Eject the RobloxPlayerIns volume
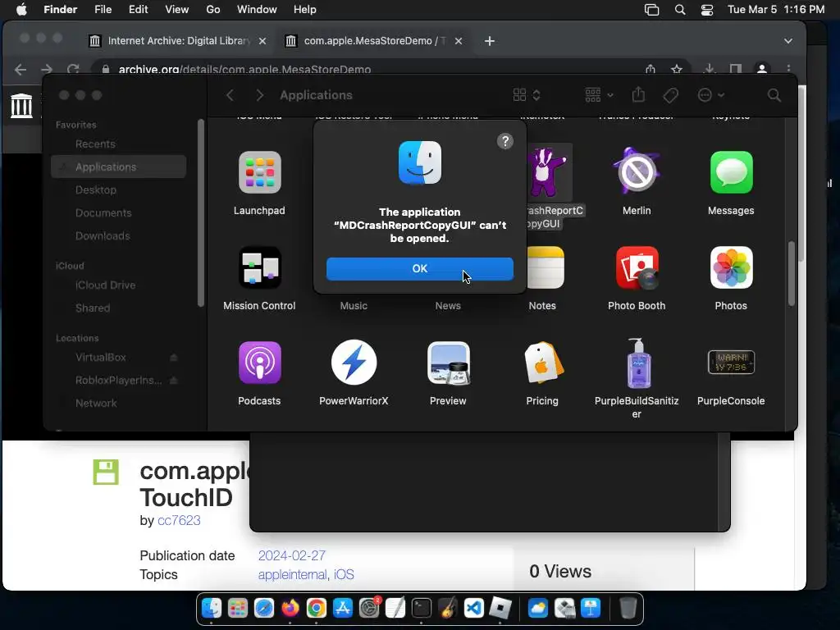The width and height of the screenshot is (840, 630). pyautogui.click(x=174, y=381)
